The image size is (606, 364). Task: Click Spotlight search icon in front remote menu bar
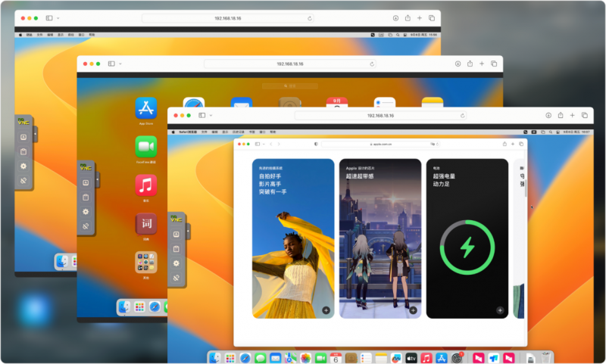(551, 132)
